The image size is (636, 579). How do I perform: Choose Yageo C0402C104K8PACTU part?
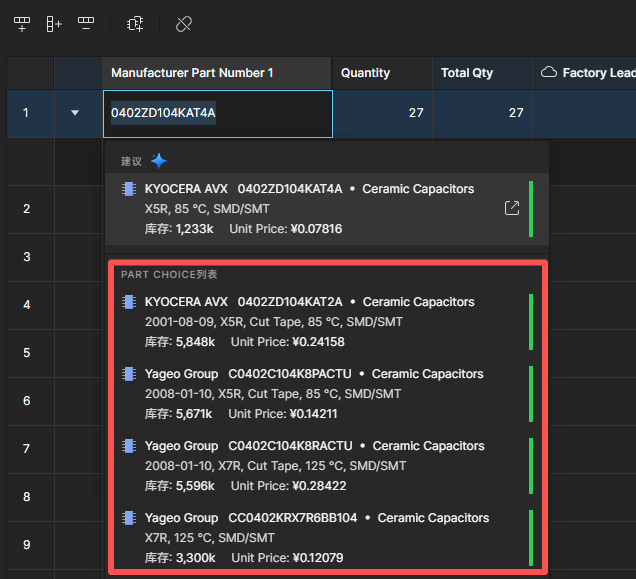(x=327, y=394)
